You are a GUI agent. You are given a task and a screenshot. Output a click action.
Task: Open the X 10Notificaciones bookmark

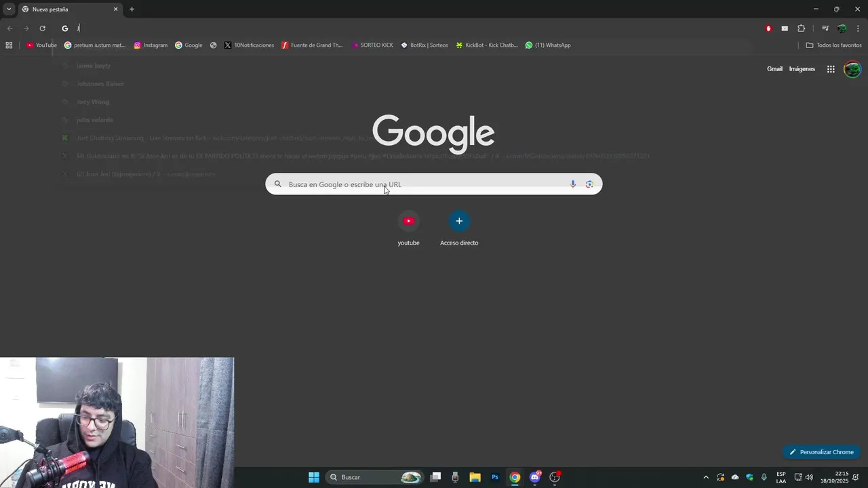pyautogui.click(x=249, y=45)
